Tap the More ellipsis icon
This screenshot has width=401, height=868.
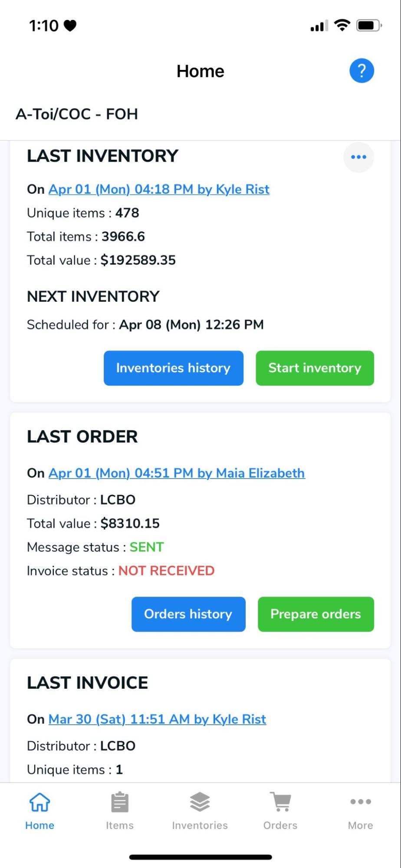coord(360,802)
